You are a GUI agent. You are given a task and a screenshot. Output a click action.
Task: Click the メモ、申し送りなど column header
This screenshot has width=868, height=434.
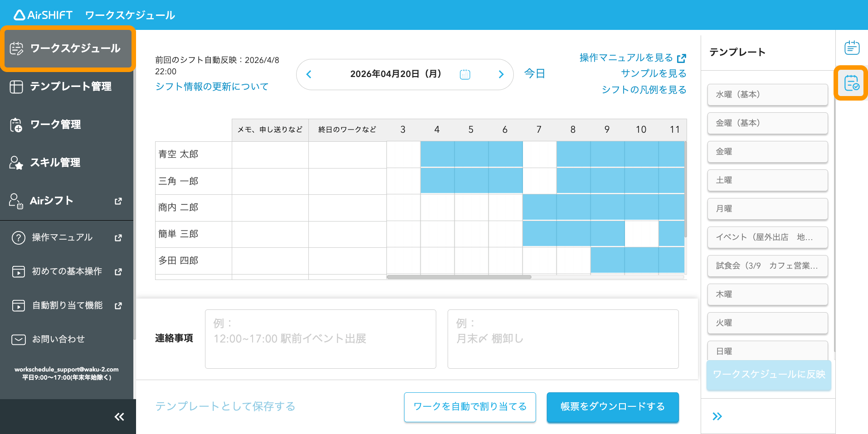click(270, 130)
